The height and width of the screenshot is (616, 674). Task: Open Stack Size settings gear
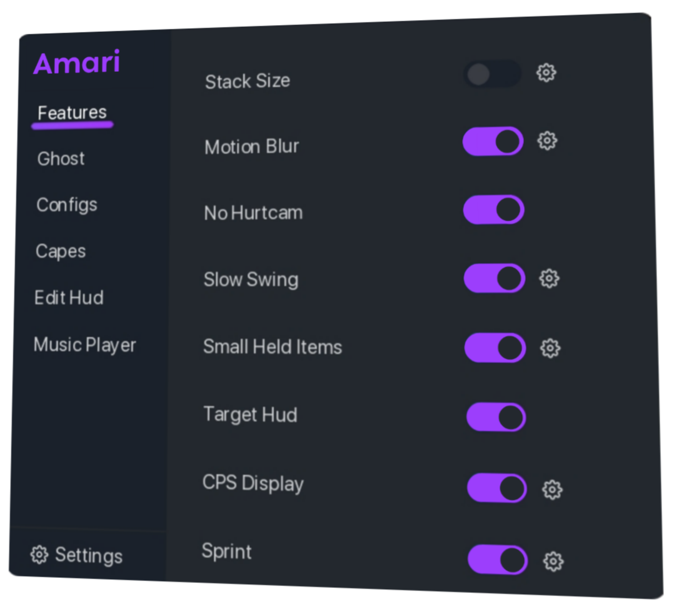[x=546, y=73]
